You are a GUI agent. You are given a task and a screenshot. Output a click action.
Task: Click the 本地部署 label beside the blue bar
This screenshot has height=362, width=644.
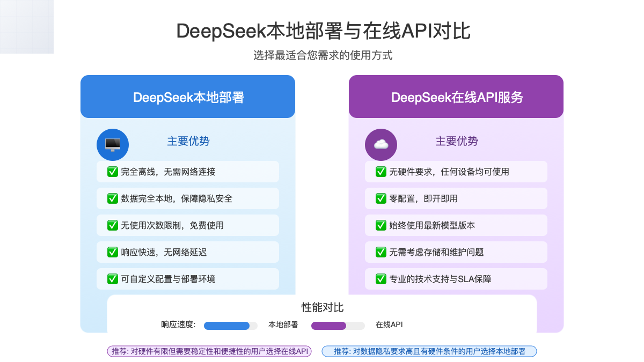click(x=283, y=324)
